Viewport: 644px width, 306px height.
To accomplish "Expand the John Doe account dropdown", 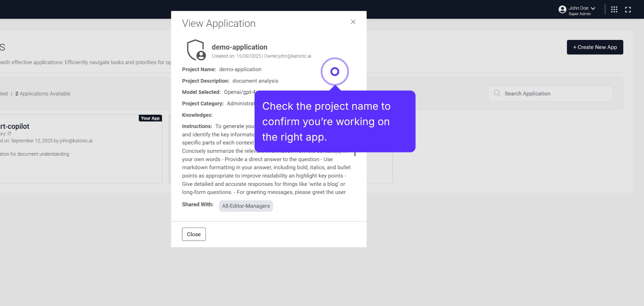I will point(593,7).
